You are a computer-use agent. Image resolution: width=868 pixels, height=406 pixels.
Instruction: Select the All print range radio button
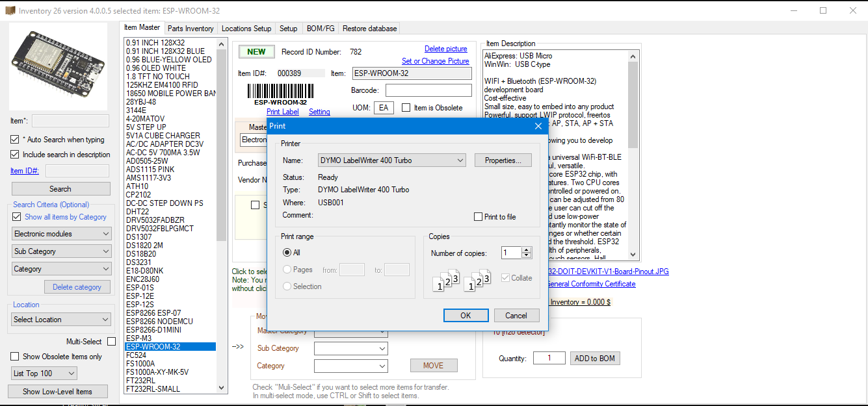coord(287,253)
